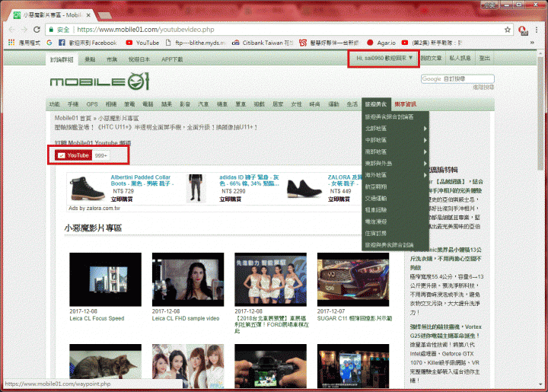Open the 運動 category in navigation bar

click(333, 104)
